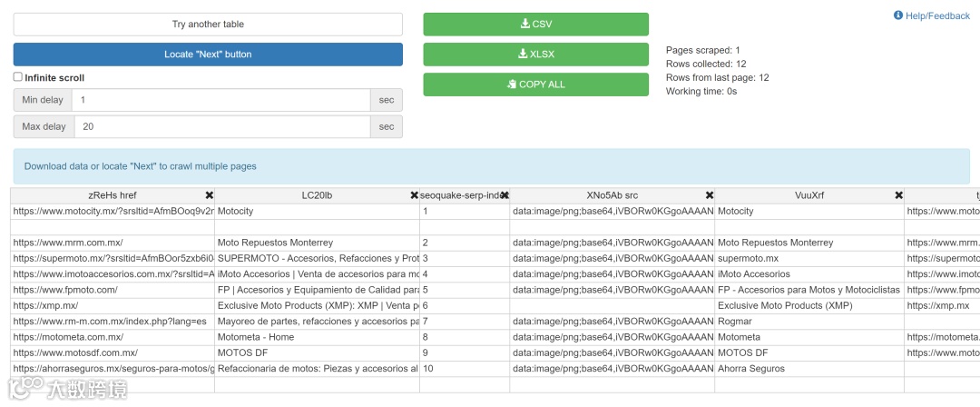Click the https://www.motosdf.com.mx/ cell in the zReHs href column
980x407 pixels.
pyautogui.click(x=113, y=352)
